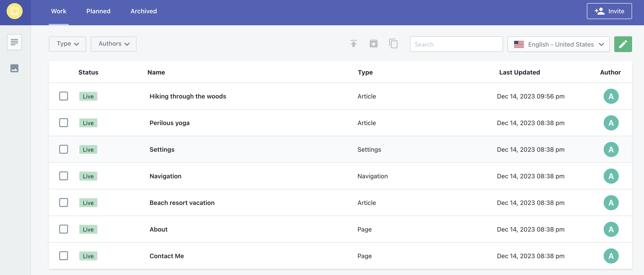Open the Authors filter dropdown
This screenshot has height=275, width=644.
[113, 44]
